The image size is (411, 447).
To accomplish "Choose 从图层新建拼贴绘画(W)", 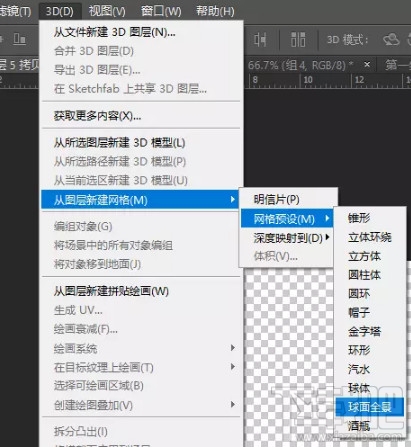I will click(x=141, y=291).
